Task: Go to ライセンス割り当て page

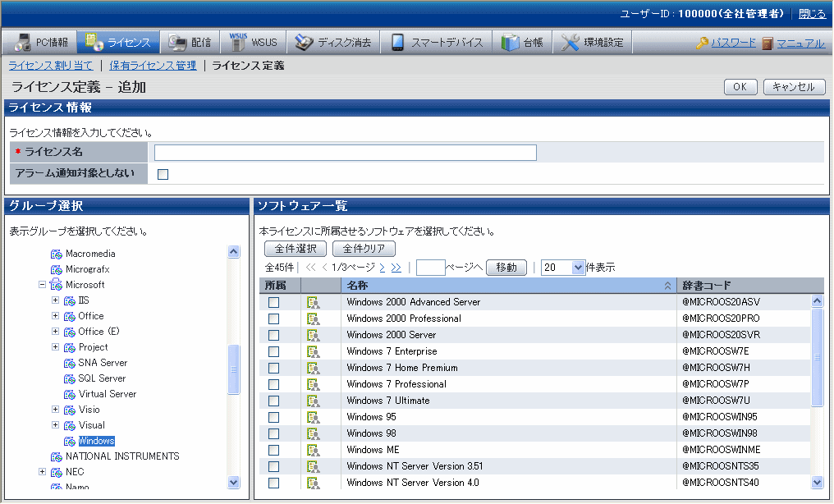Action: [51, 66]
